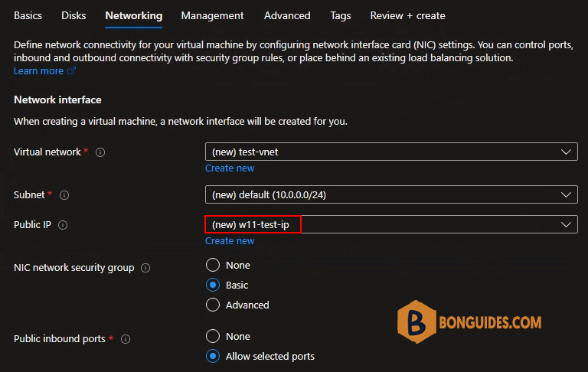Choose Allow selected ports option
Screen dimensions: 588x372
(213, 356)
